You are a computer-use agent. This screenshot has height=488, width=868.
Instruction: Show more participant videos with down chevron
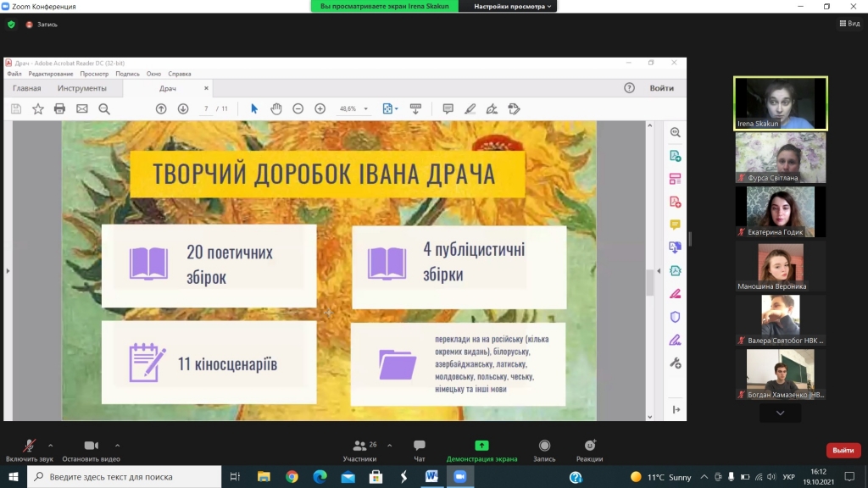point(780,413)
